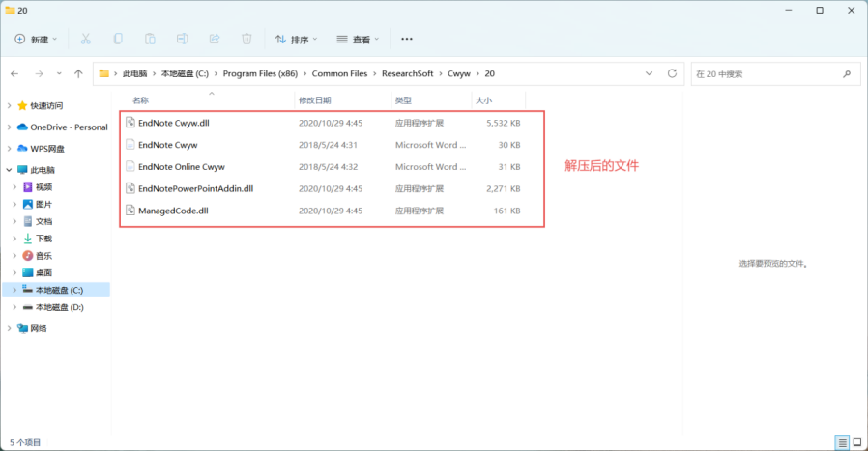The image size is (868, 451).
Task: Click the Rename icon in toolbar
Action: click(x=182, y=39)
